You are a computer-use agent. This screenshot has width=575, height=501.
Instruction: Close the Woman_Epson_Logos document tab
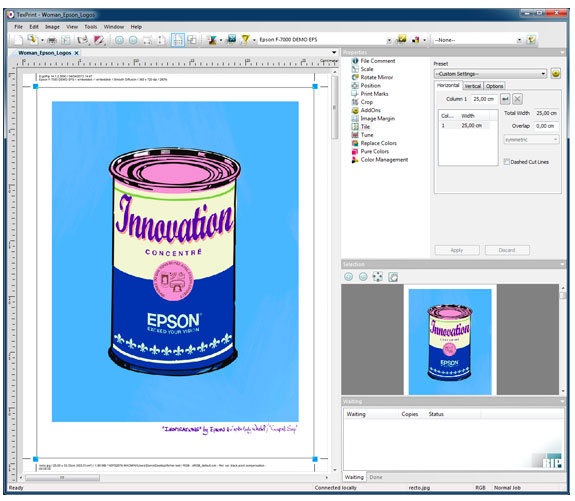[77, 53]
